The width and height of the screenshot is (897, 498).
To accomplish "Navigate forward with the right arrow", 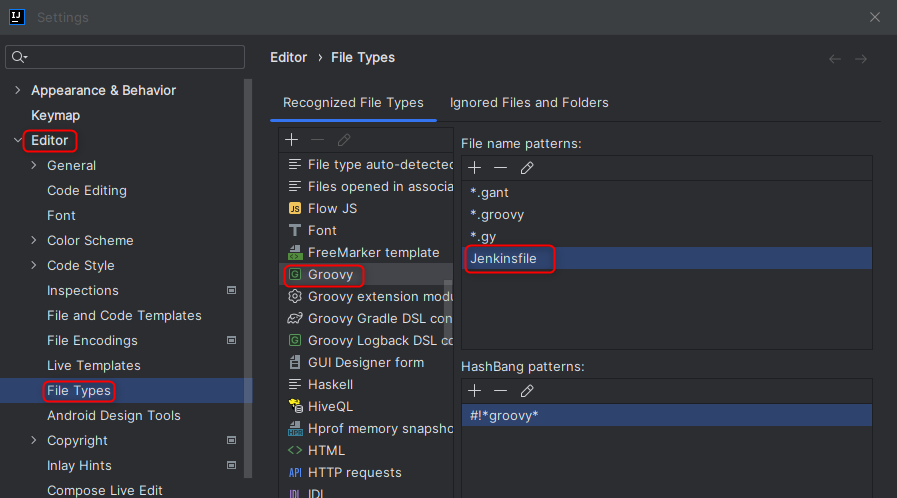I will (x=861, y=59).
